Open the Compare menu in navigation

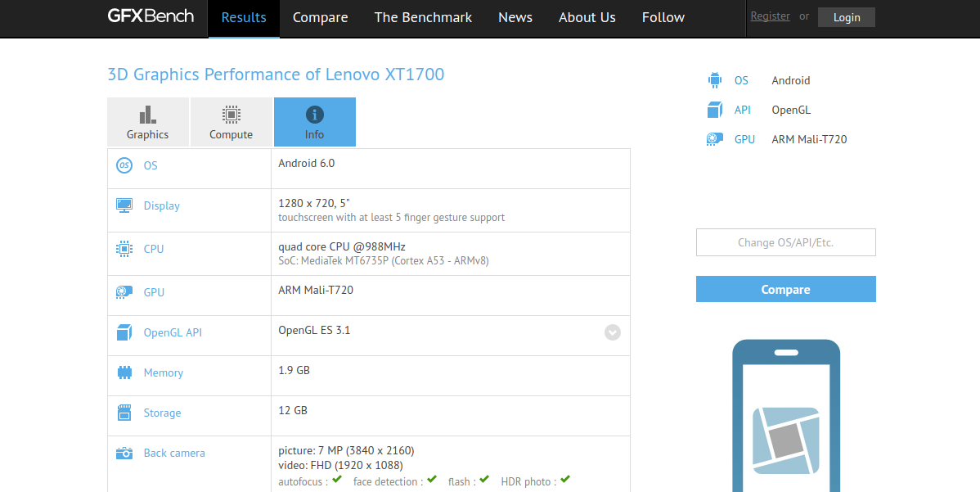click(320, 18)
